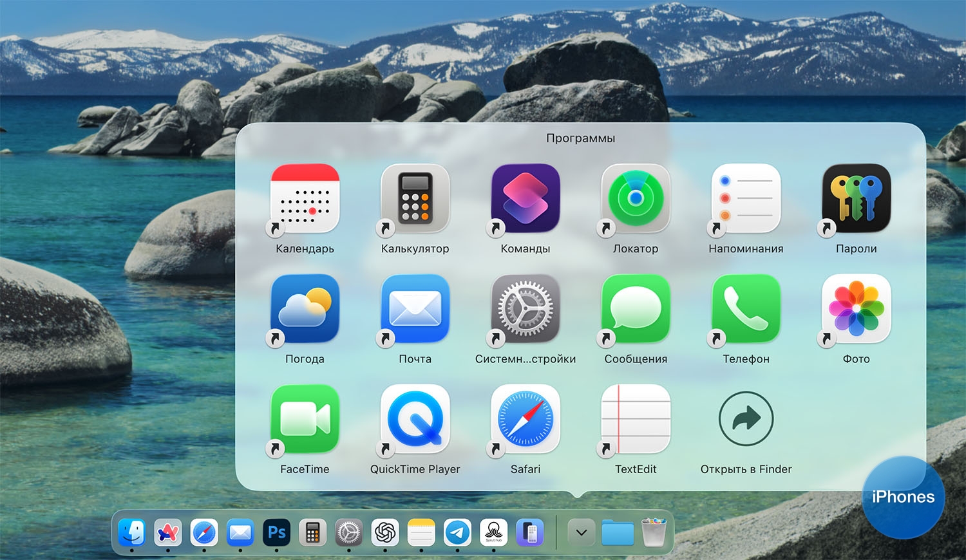Image resolution: width=966 pixels, height=560 pixels.
Task: Open ChatGPT from the Dock
Action: 385,533
